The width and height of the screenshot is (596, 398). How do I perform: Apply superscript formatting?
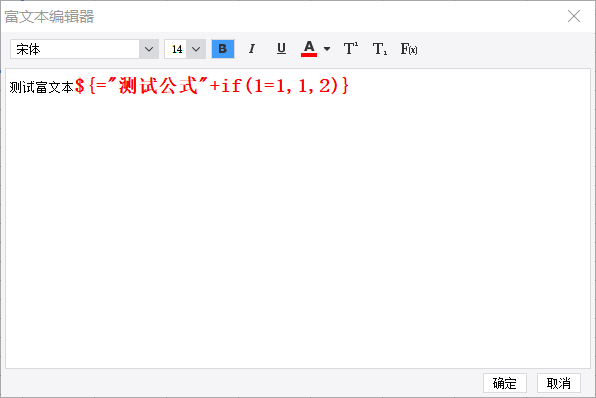350,49
